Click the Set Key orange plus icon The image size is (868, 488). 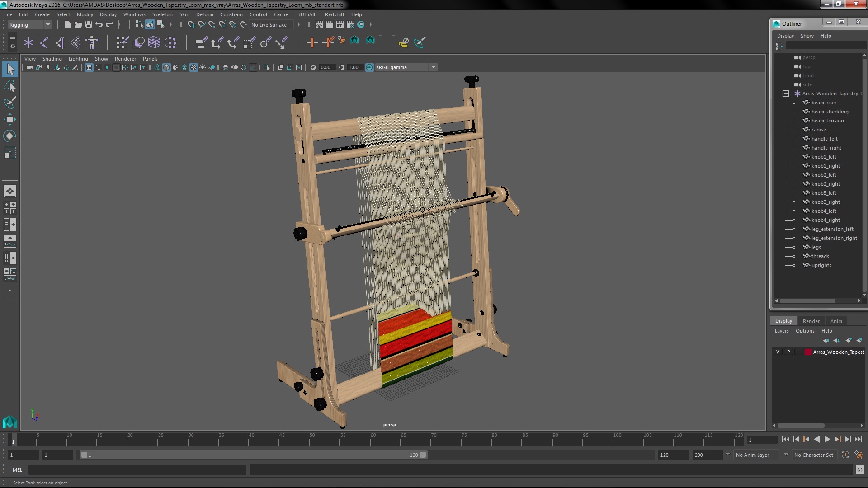pos(312,43)
